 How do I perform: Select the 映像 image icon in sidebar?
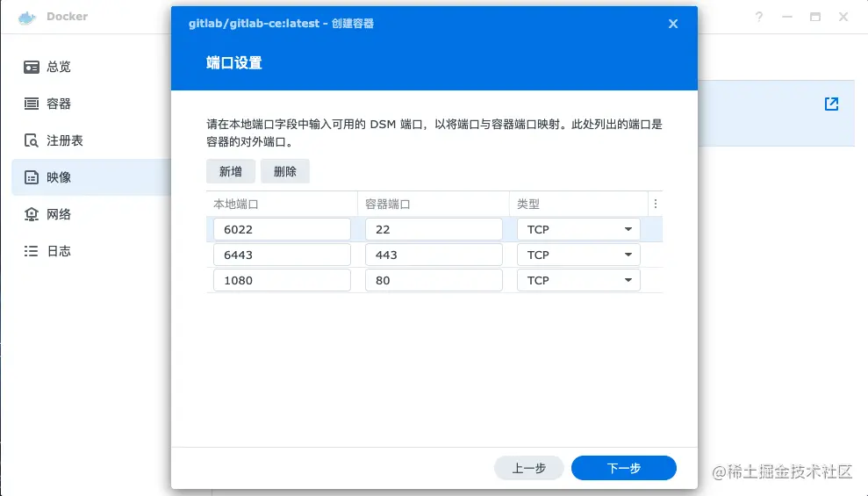pyautogui.click(x=32, y=177)
